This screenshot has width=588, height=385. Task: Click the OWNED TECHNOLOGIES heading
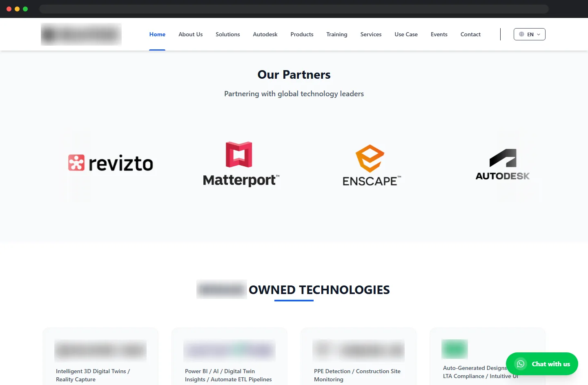click(x=319, y=290)
